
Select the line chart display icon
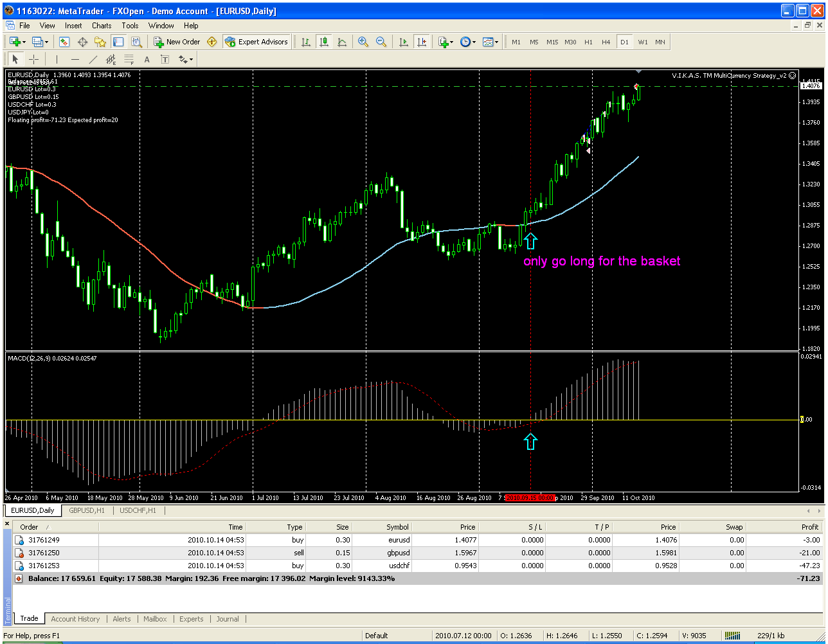(342, 42)
